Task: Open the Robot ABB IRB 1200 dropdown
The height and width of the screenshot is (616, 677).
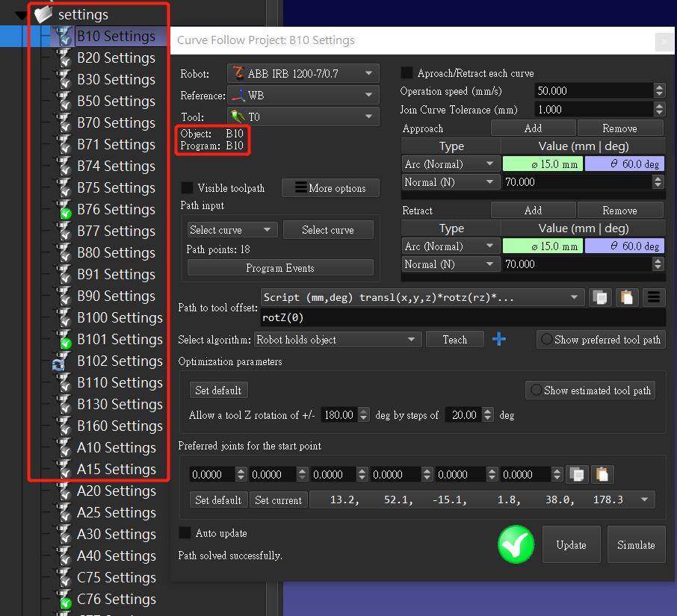Action: tap(303, 73)
